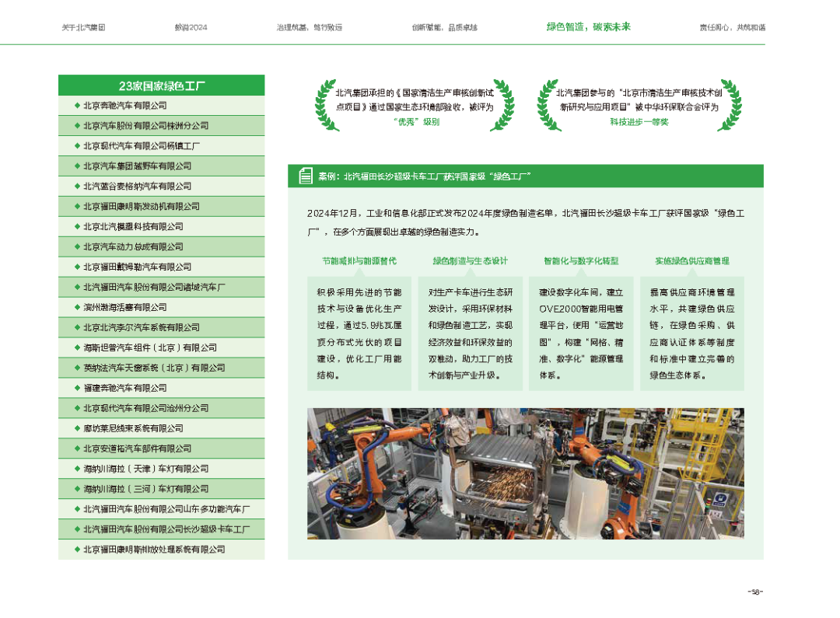Select the row 北京福田戴姆勒汽车有限公司
The image size is (840, 618).
coord(161,267)
